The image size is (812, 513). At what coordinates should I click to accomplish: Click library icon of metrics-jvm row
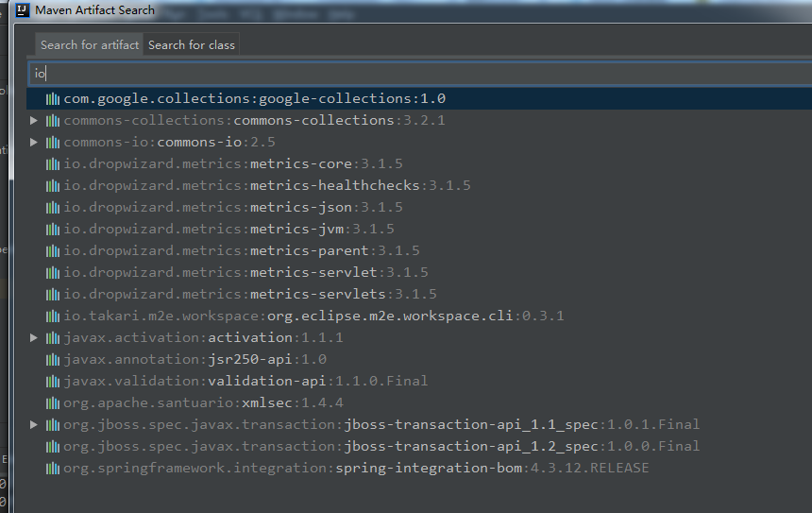click(x=52, y=230)
